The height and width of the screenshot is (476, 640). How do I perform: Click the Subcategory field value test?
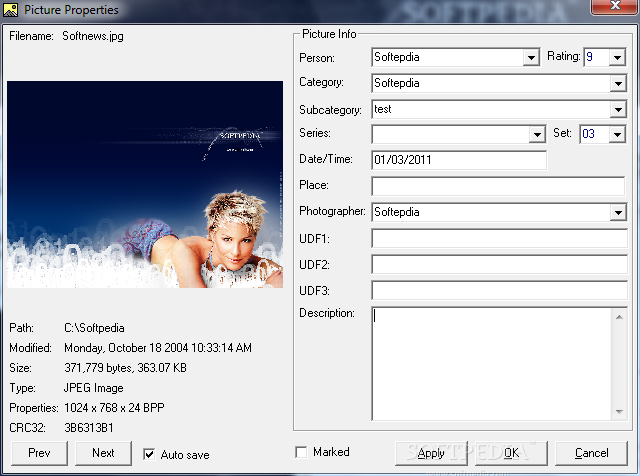(383, 109)
